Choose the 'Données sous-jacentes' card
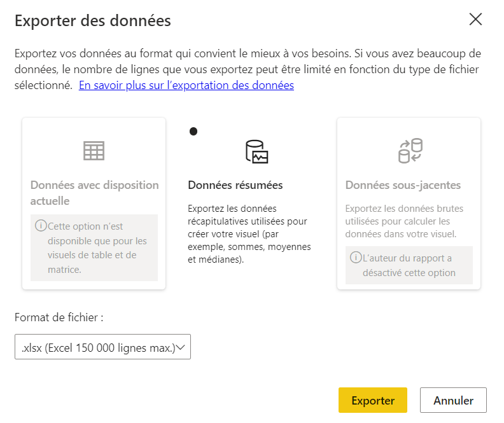The image size is (504, 423). [409, 204]
